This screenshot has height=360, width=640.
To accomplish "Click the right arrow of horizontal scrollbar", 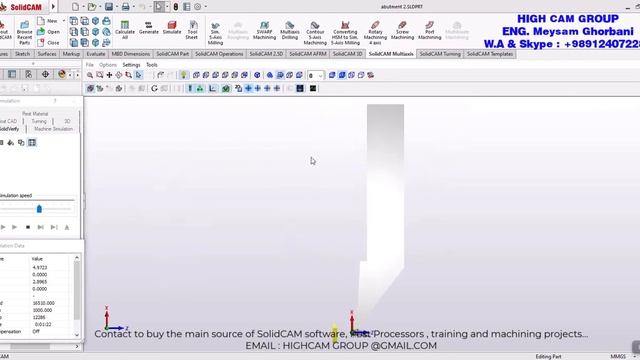I will (77, 346).
